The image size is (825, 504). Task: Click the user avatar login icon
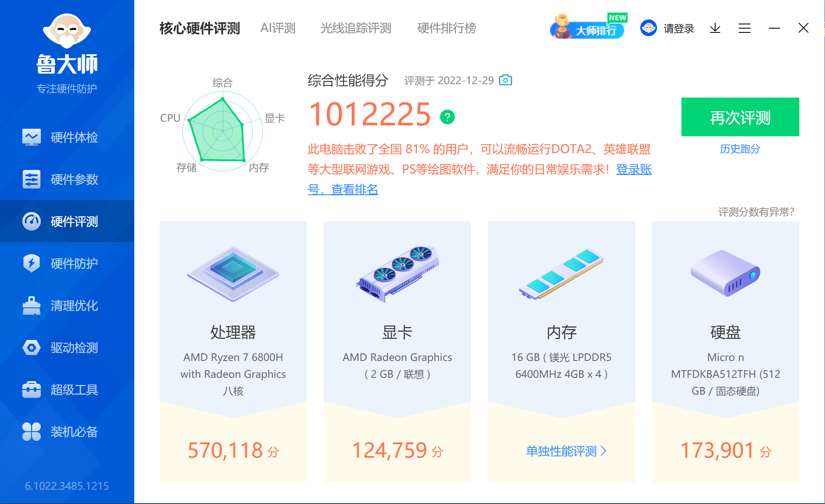pos(649,28)
